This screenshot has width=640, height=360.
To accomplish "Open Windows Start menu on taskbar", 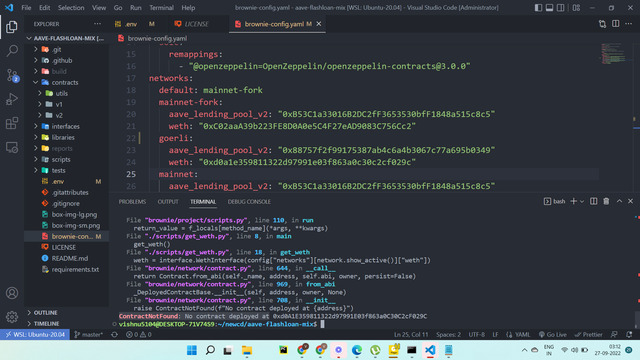I will pos(191,350).
